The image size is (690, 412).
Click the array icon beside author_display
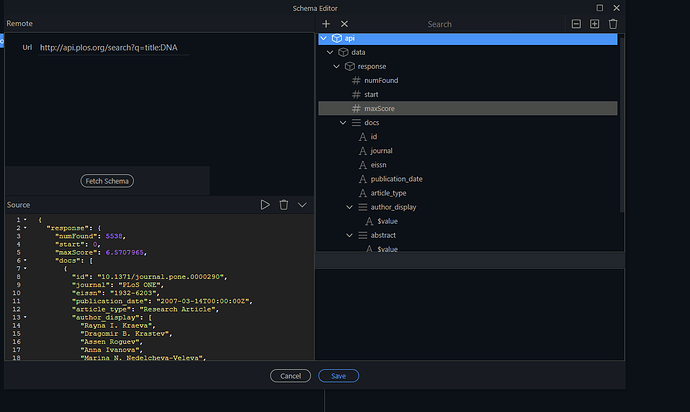pyautogui.click(x=363, y=207)
